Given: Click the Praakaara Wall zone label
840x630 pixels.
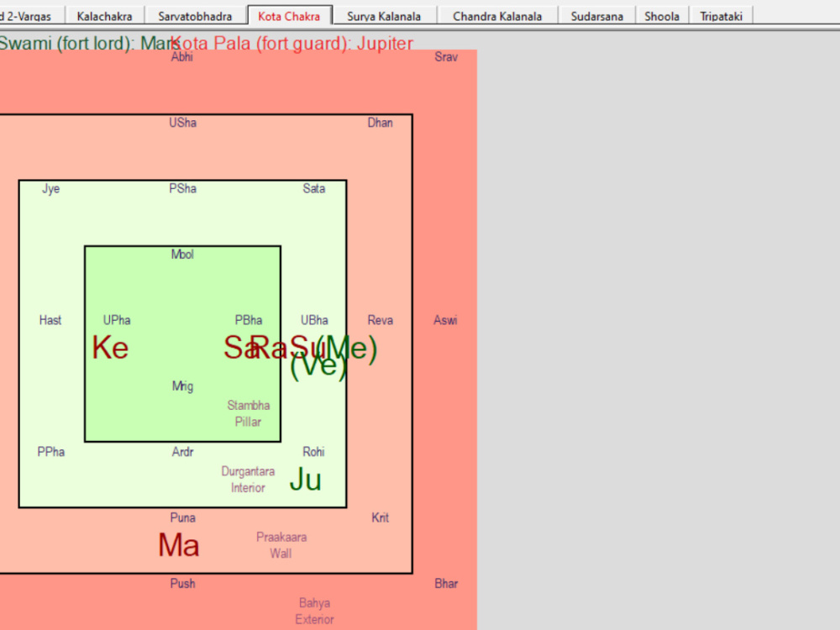Looking at the screenshot, I should pos(281,545).
